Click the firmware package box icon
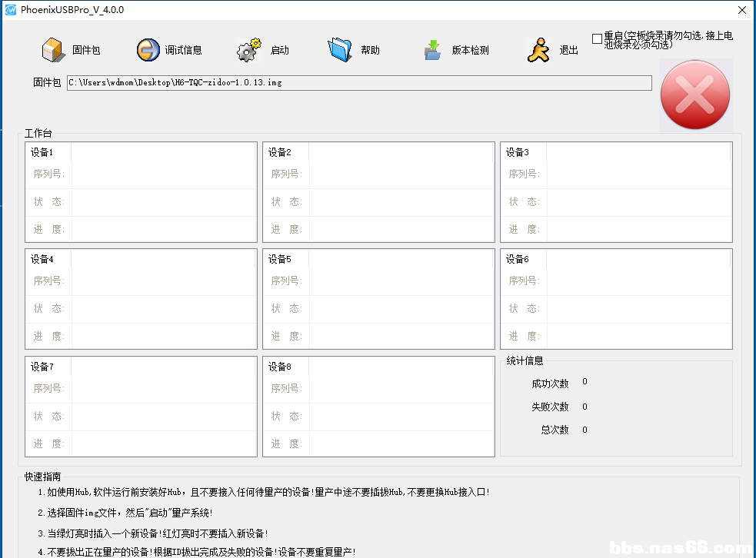756x558 pixels. coord(52,50)
